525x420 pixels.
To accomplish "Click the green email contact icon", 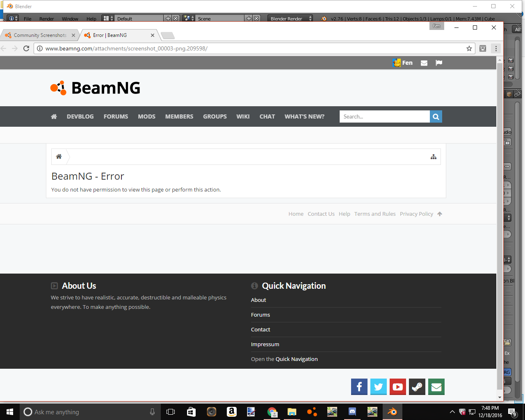I will (x=436, y=387).
